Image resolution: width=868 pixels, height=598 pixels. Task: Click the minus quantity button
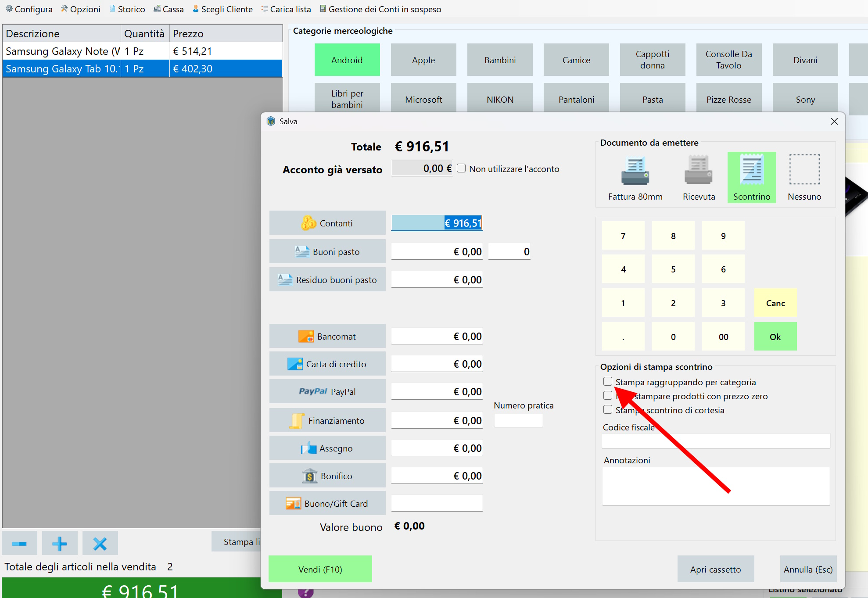pos(19,544)
